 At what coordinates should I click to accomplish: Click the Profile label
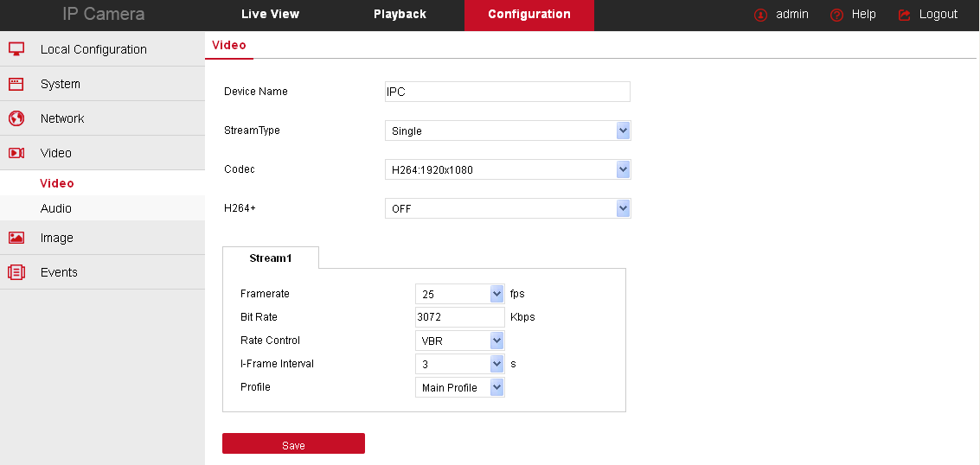(255, 387)
